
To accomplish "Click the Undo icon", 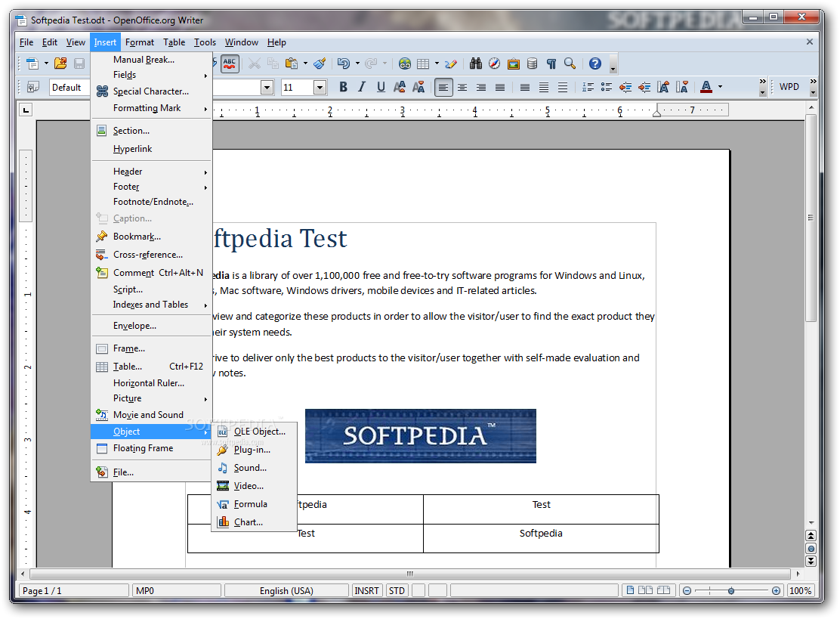I will 344,63.
